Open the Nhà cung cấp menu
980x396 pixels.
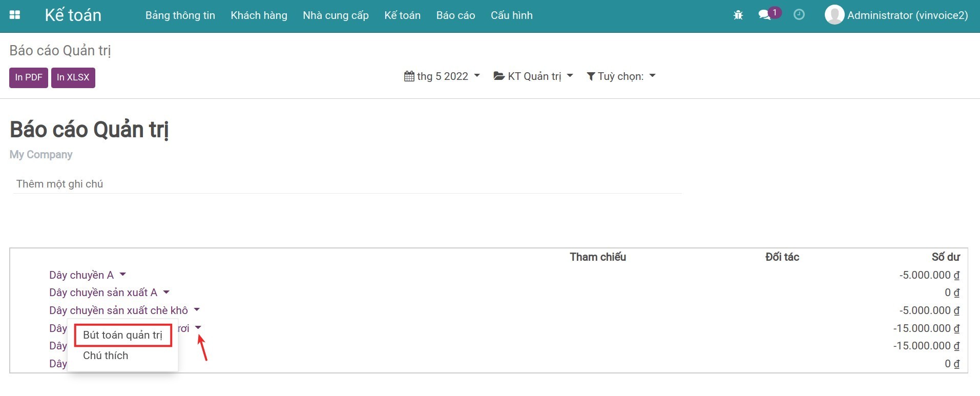pyautogui.click(x=336, y=15)
